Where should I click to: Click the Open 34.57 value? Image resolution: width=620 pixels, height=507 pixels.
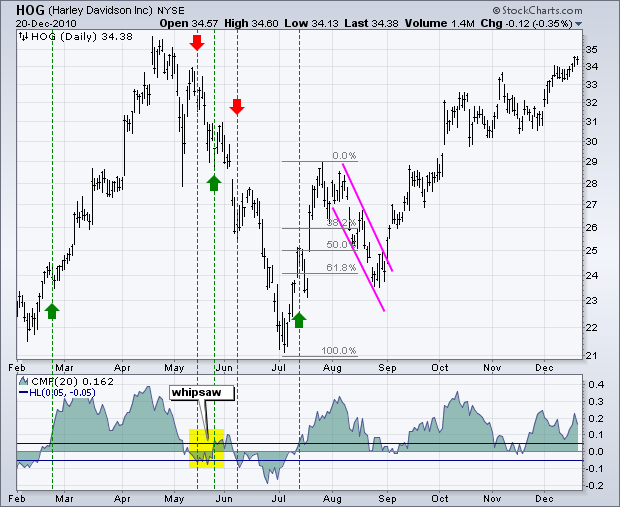coord(189,24)
